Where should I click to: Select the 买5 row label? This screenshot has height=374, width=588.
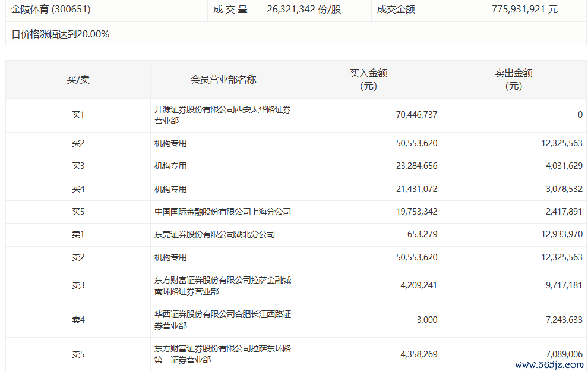click(78, 212)
